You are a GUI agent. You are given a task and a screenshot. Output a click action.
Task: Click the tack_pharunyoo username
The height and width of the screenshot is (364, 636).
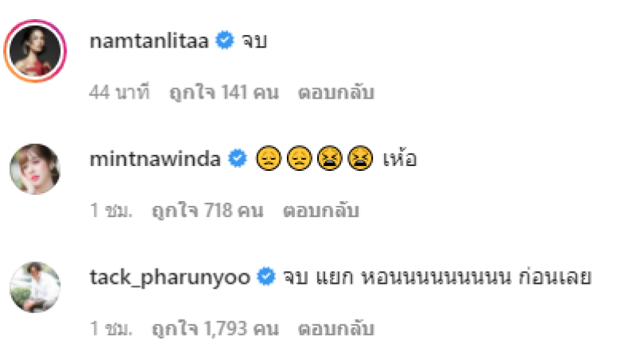point(170,278)
